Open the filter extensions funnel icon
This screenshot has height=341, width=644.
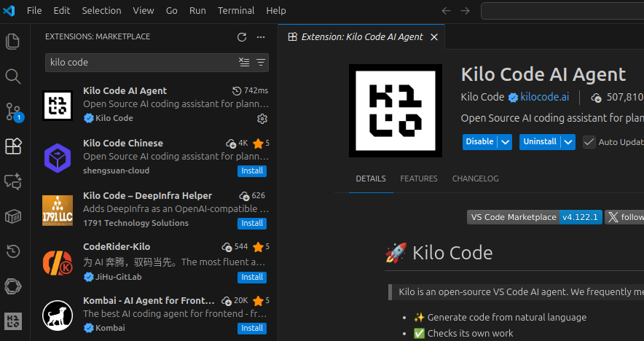click(261, 62)
